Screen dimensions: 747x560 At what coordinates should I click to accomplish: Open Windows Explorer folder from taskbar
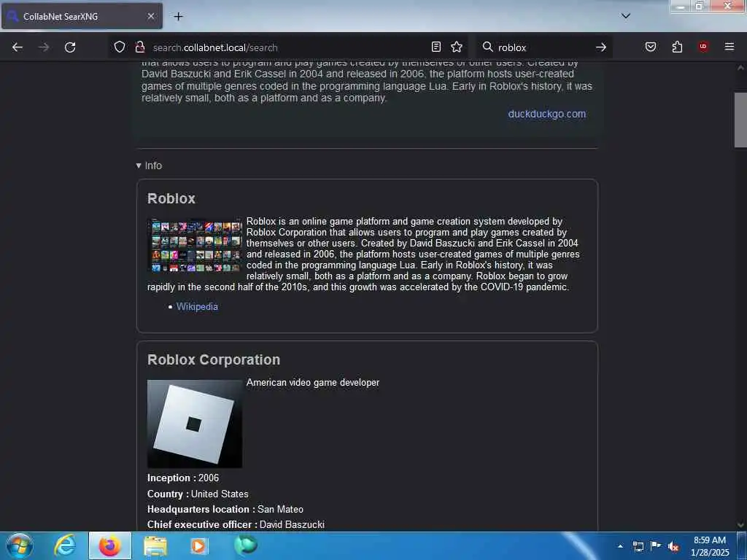pyautogui.click(x=155, y=545)
